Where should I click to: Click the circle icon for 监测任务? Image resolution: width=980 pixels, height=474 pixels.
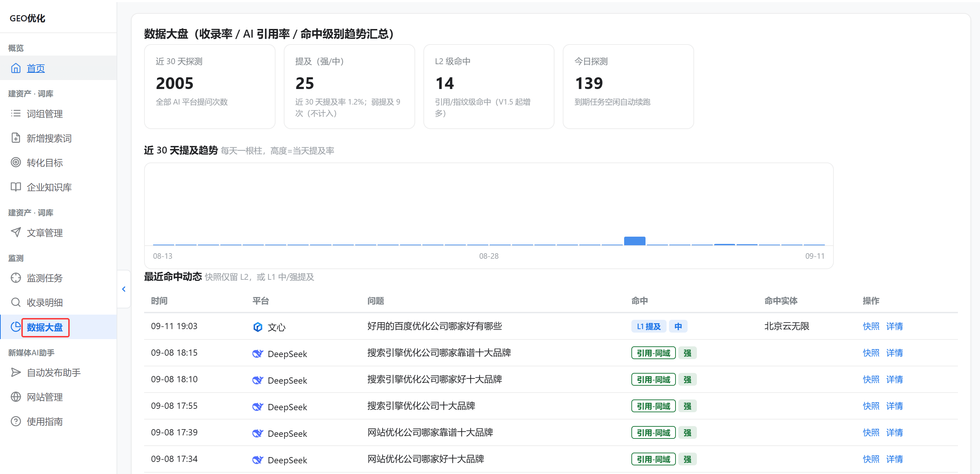(16, 278)
